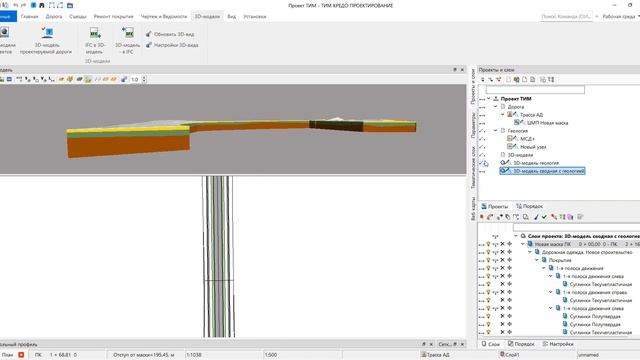The image size is (640, 360).
Task: Collapse Дорожная одежда. Новое строительство layer
Action: [530, 252]
